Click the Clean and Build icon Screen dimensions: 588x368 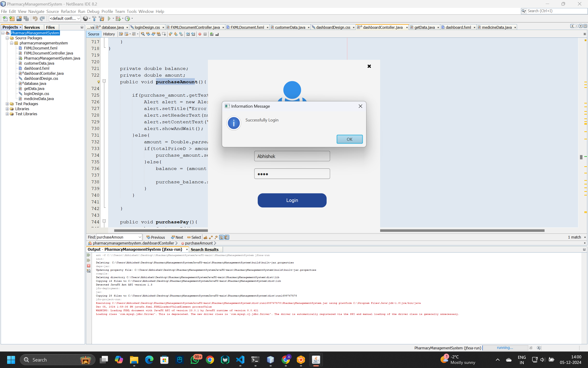click(x=102, y=18)
